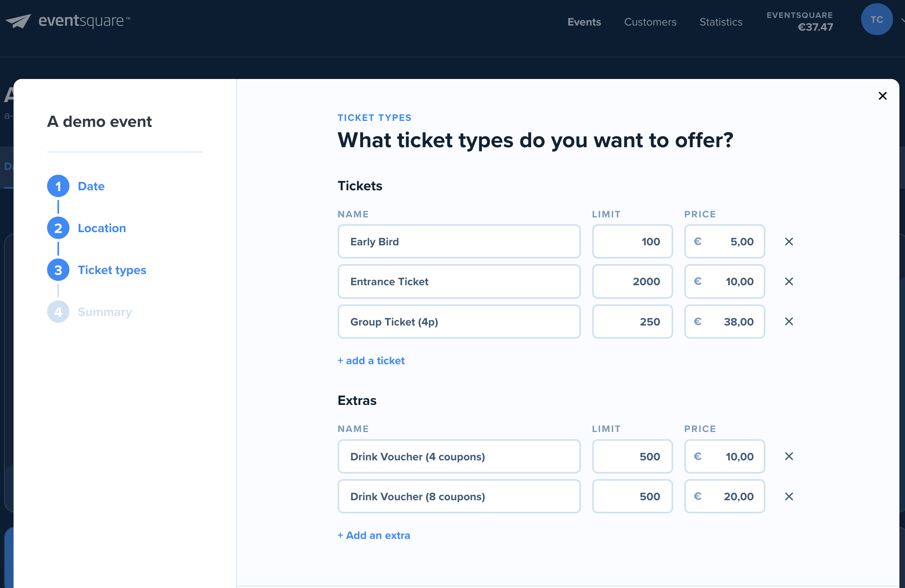The height and width of the screenshot is (588, 905).
Task: Click the Add an extra link
Action: pos(374,535)
